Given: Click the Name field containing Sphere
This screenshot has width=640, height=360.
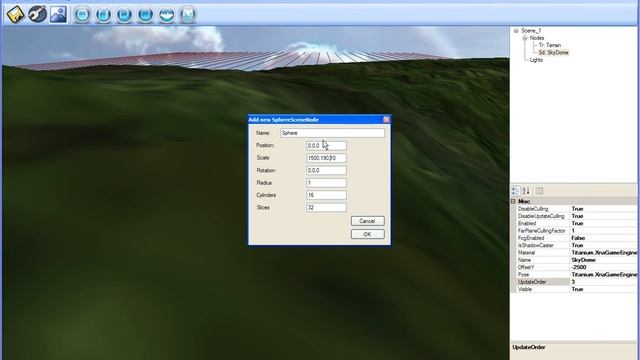Looking at the screenshot, I should tap(332, 133).
